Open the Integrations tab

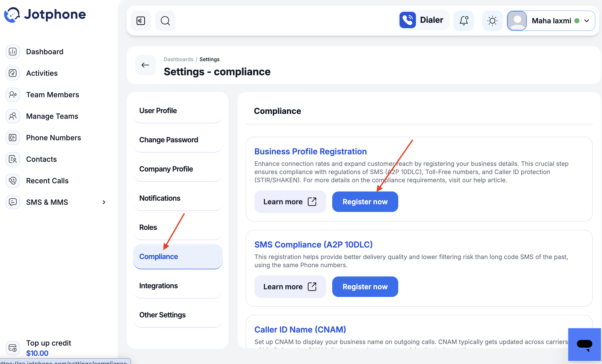click(x=178, y=286)
